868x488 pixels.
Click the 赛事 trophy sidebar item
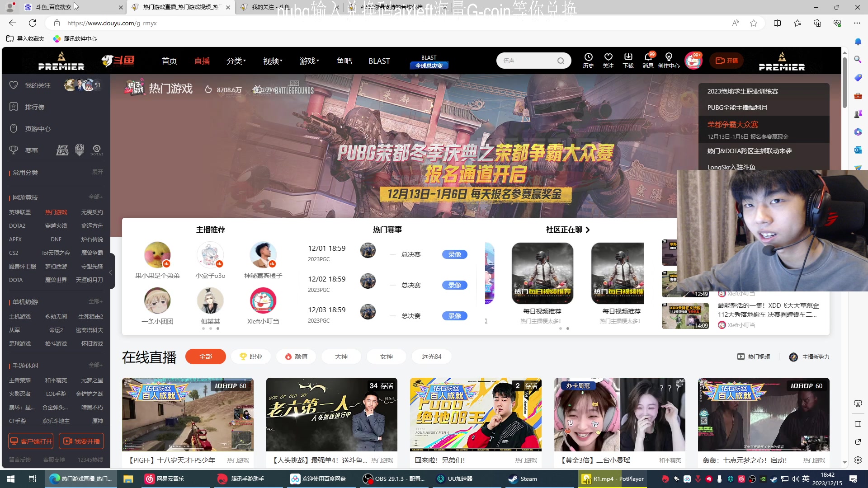pos(25,150)
